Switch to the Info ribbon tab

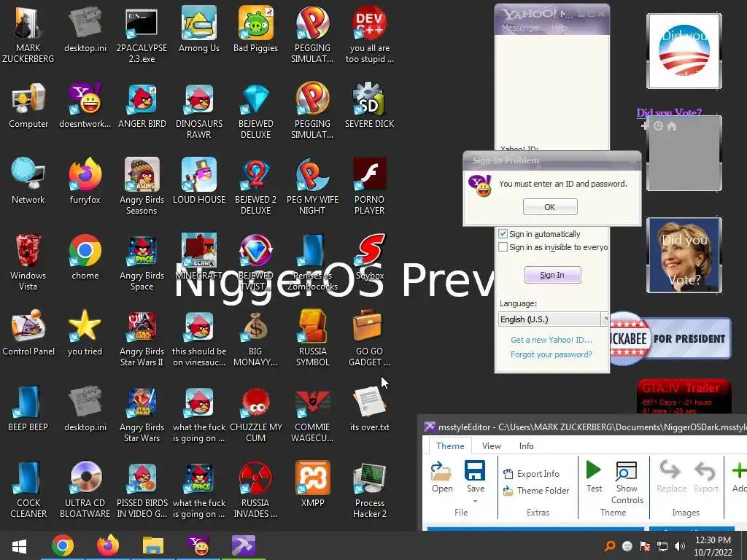526,446
